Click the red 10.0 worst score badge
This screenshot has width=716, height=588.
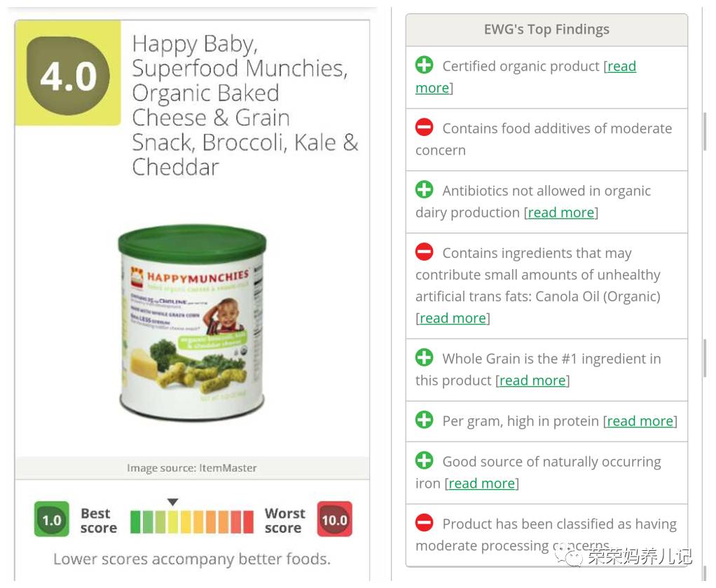click(334, 520)
